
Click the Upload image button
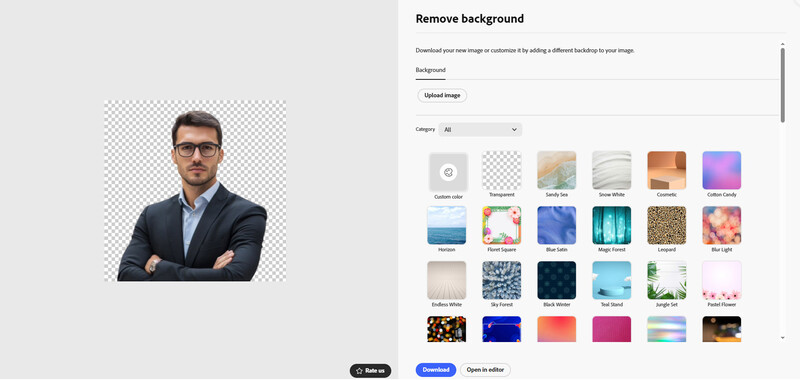click(x=442, y=95)
